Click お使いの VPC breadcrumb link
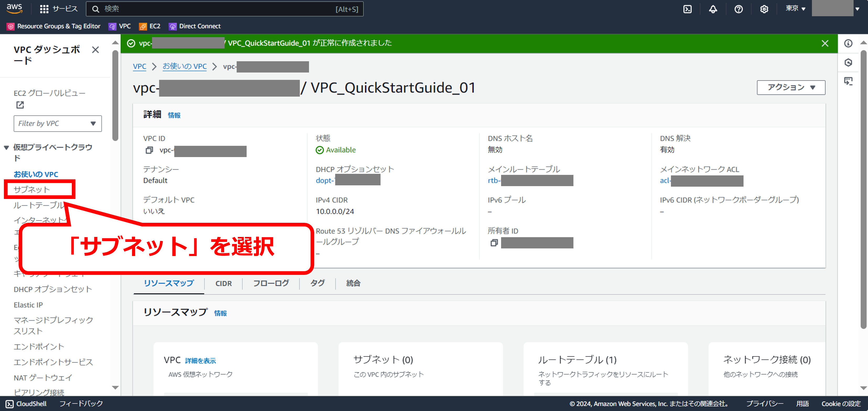This screenshot has height=411, width=868. (185, 66)
